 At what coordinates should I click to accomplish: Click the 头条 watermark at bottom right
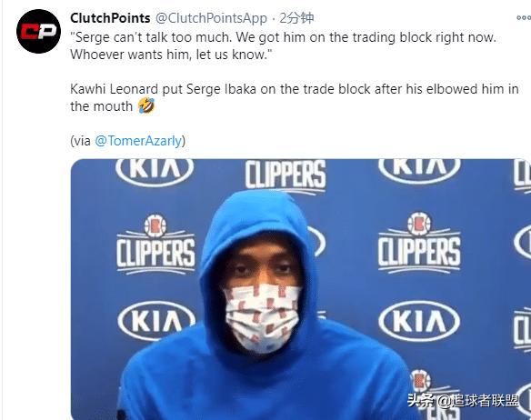coord(463,401)
